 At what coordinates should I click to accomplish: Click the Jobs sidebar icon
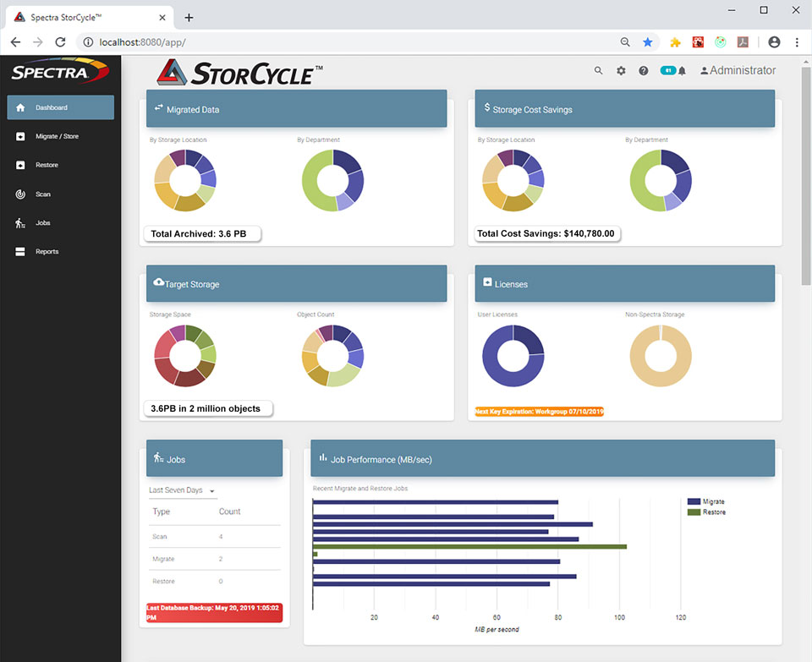[20, 223]
